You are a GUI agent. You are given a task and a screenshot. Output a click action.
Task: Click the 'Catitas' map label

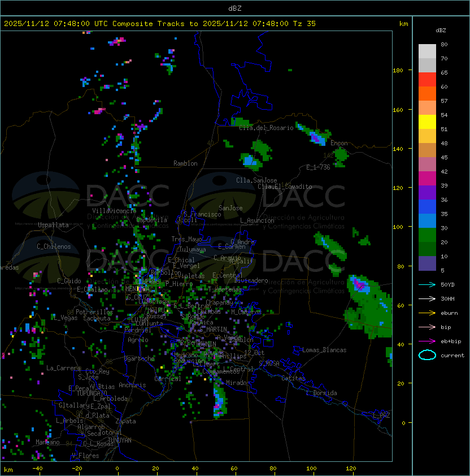293,379
